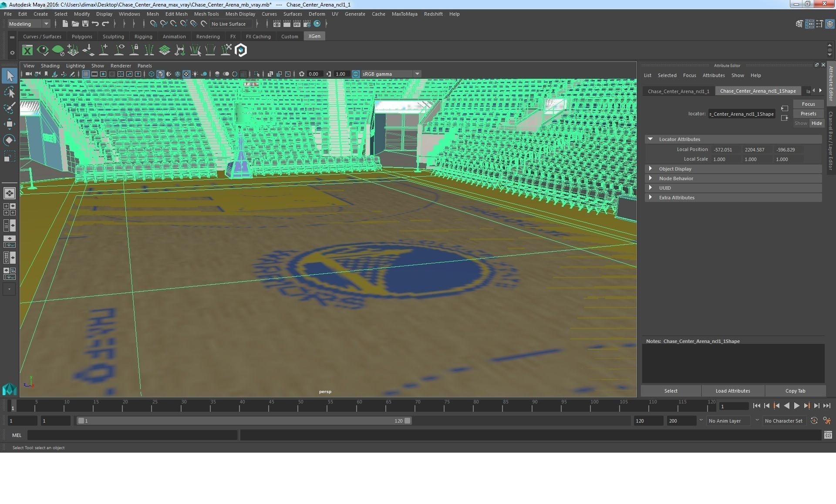
Task: Open the XGen editor shelf icon
Action: [27, 50]
